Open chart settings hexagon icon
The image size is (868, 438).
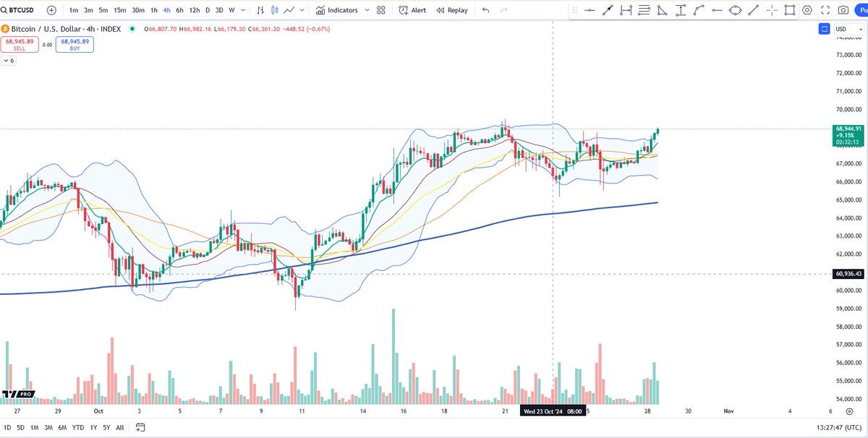[807, 10]
